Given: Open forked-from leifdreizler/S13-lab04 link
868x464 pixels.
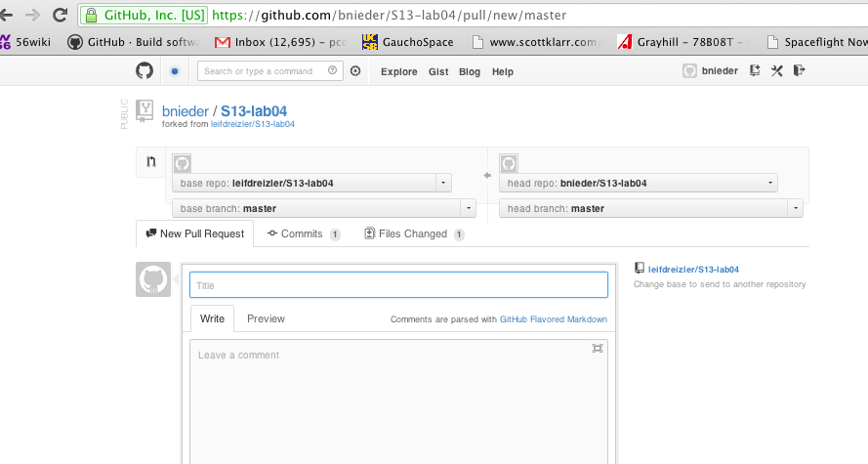Looking at the screenshot, I should coord(253,124).
